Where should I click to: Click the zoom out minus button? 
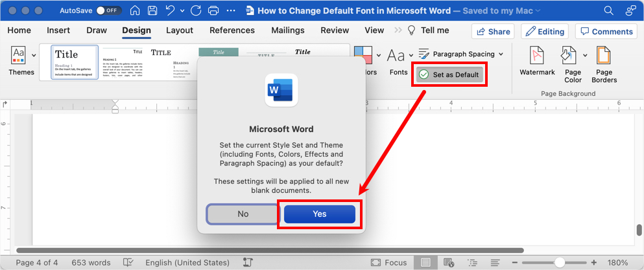[x=515, y=263]
